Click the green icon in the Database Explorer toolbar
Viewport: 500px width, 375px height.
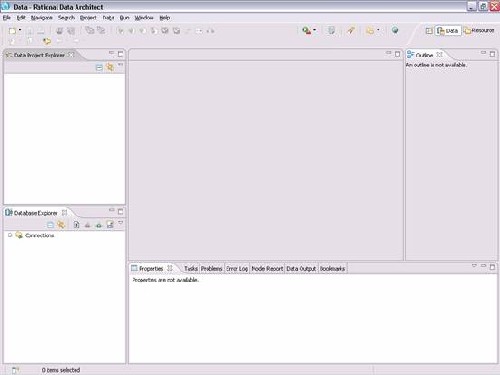pos(99,225)
